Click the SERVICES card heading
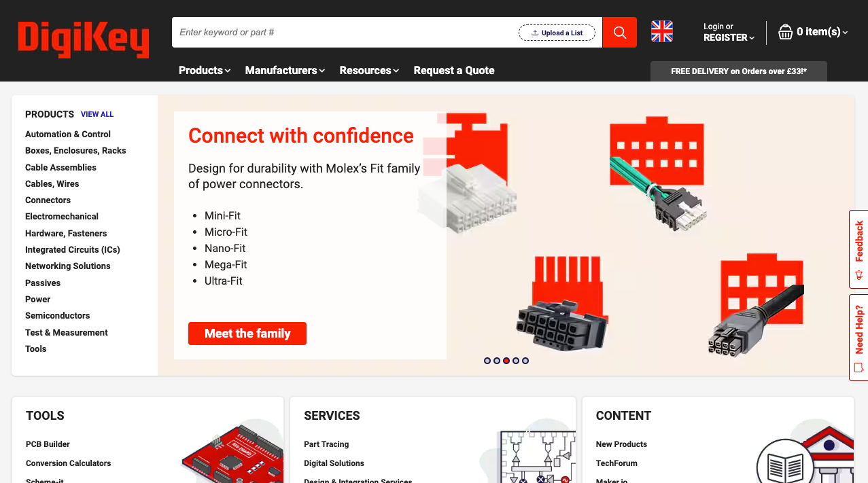868x483 pixels. [x=332, y=416]
